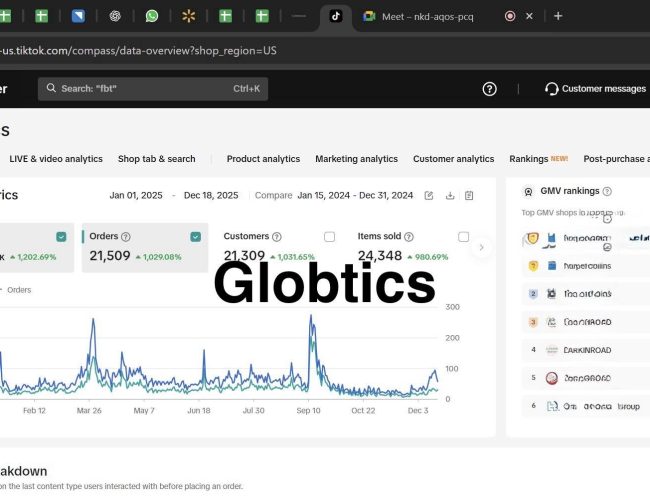Check the Customers metric checkbox
Viewport: 650px width, 500px height.
(x=330, y=237)
